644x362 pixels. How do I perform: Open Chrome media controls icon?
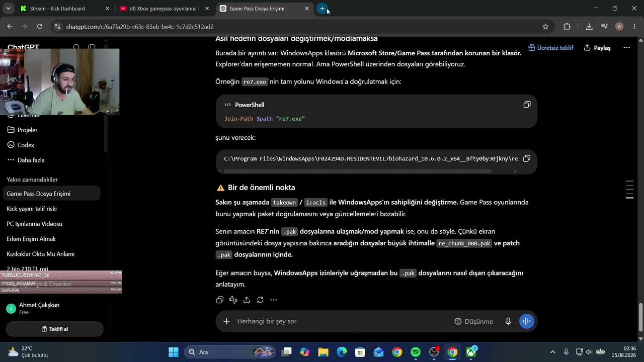point(604,27)
